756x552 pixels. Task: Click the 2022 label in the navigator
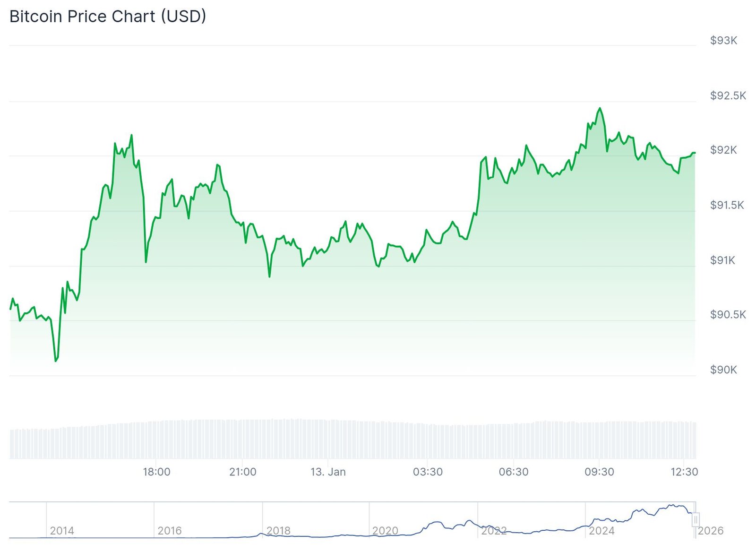click(494, 531)
